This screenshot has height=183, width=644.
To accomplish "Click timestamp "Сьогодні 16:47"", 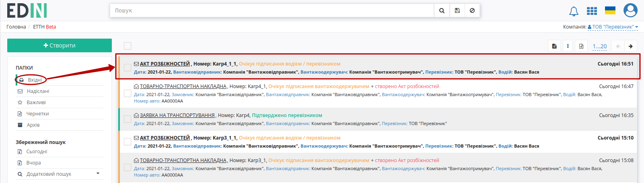I will click(x=616, y=86).
